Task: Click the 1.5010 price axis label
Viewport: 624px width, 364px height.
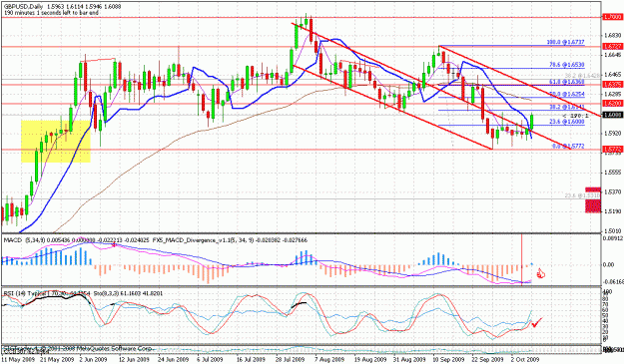Action: click(612, 230)
